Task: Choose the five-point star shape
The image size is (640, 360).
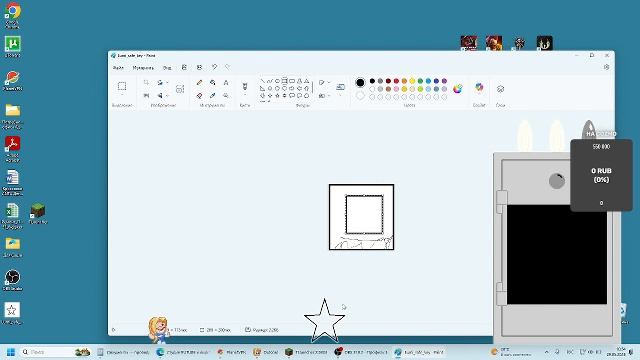Action: 277,96
